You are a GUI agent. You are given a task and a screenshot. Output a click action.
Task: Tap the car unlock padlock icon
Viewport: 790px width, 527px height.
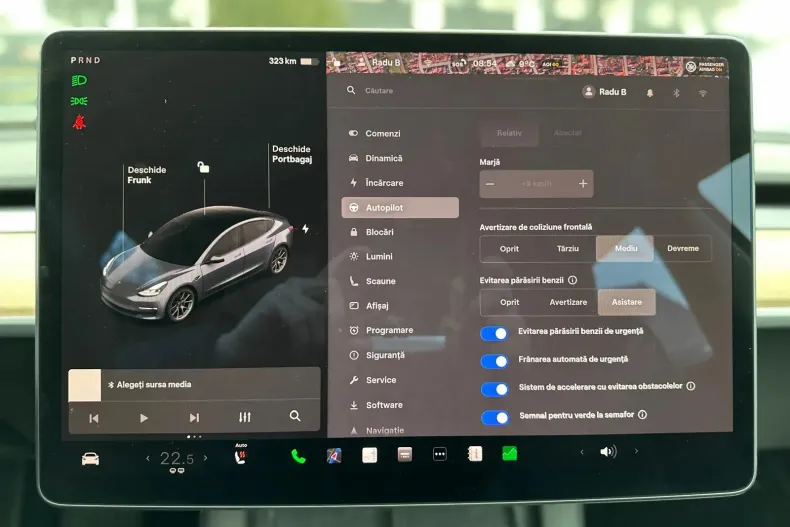tap(203, 167)
